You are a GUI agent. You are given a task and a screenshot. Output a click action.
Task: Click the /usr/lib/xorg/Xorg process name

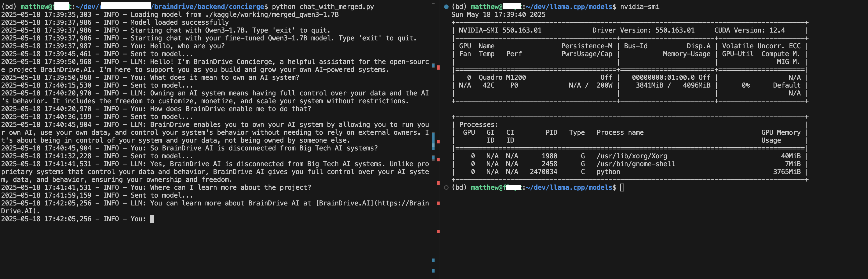tap(631, 156)
